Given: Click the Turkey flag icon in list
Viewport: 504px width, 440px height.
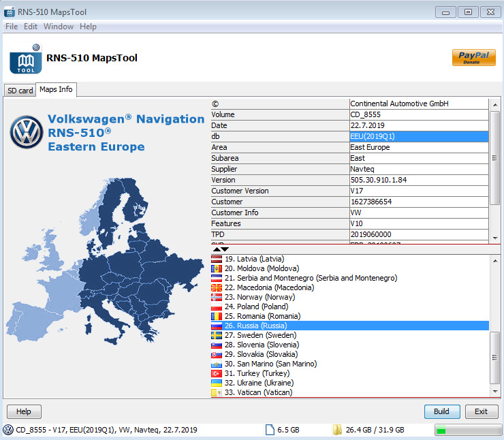Looking at the screenshot, I should click(217, 374).
